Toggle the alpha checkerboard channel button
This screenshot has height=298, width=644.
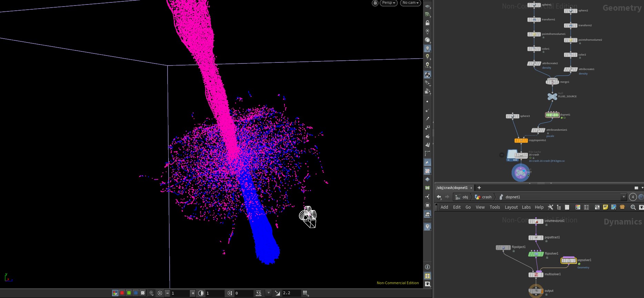(142, 293)
